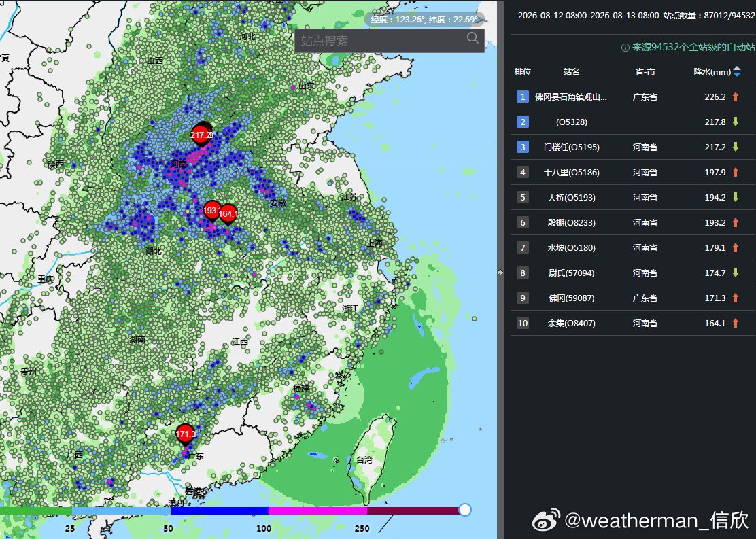
Task: Click the 台湾 label on map
Action: point(364,460)
